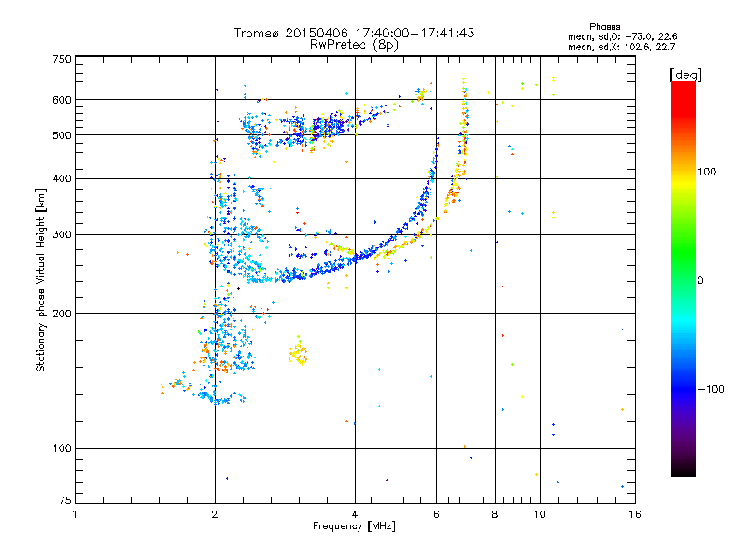Click the plot title "Tromsø 20150406 17:40:00-17:41:43"
The width and height of the screenshot is (747, 560).
tap(355, 33)
